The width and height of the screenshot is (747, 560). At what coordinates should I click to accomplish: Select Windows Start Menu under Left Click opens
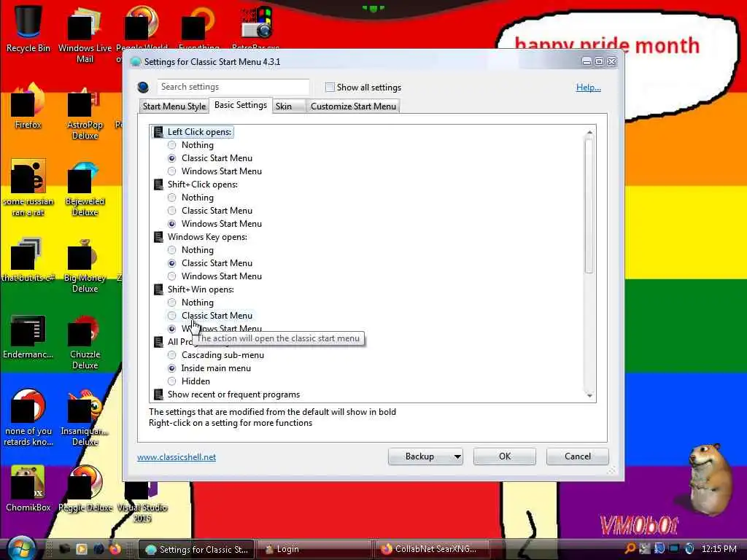[x=172, y=171]
